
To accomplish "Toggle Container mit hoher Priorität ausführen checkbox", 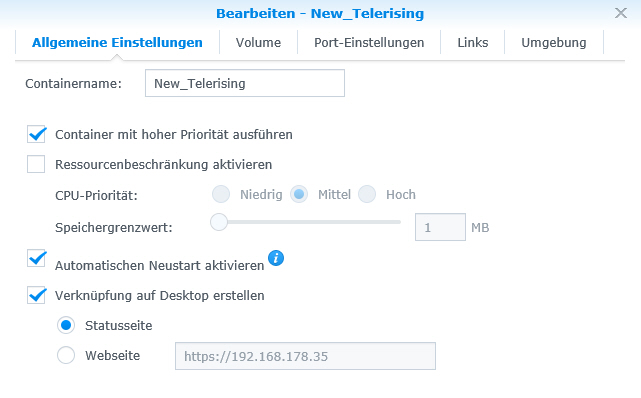I will (36, 134).
